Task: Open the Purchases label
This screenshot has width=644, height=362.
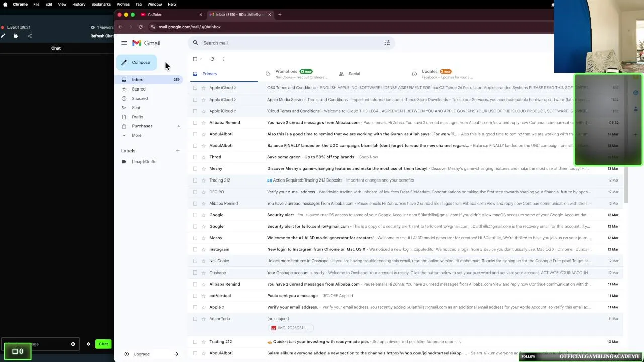Action: click(x=149, y=126)
